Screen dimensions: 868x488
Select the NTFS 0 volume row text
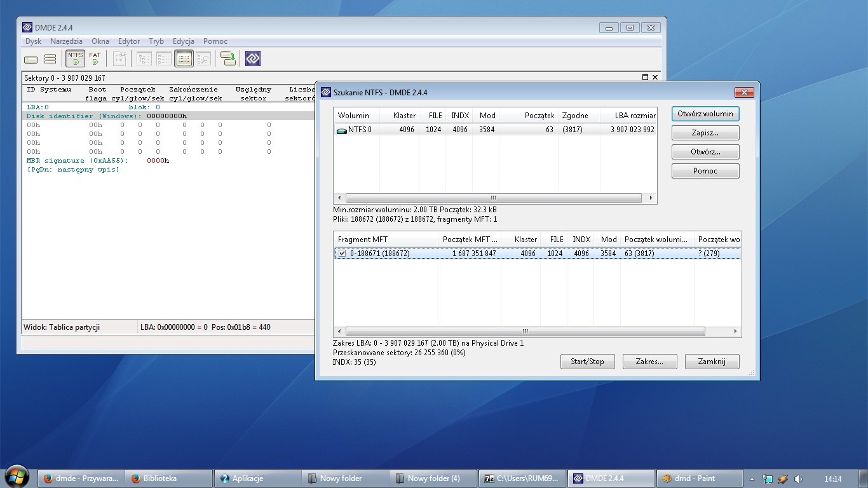[x=360, y=130]
